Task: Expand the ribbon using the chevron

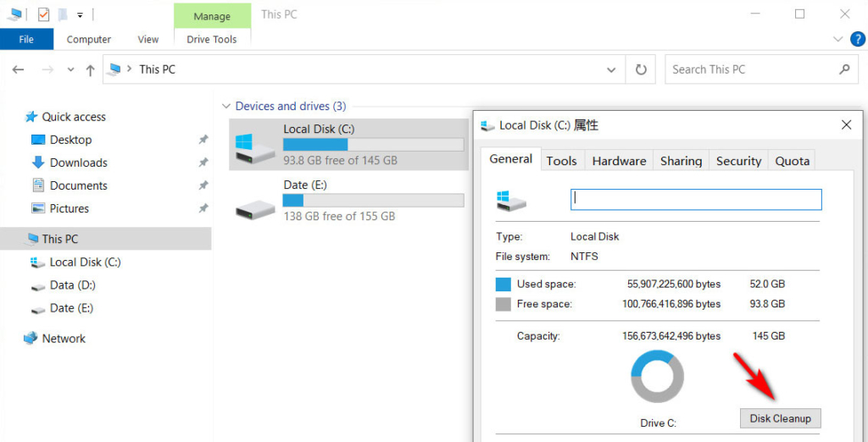Action: (x=837, y=39)
